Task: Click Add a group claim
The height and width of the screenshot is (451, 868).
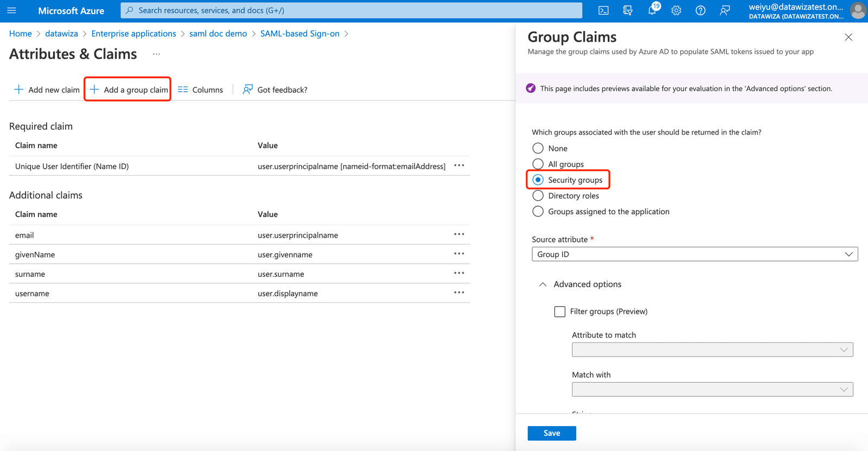Action: pyautogui.click(x=129, y=90)
